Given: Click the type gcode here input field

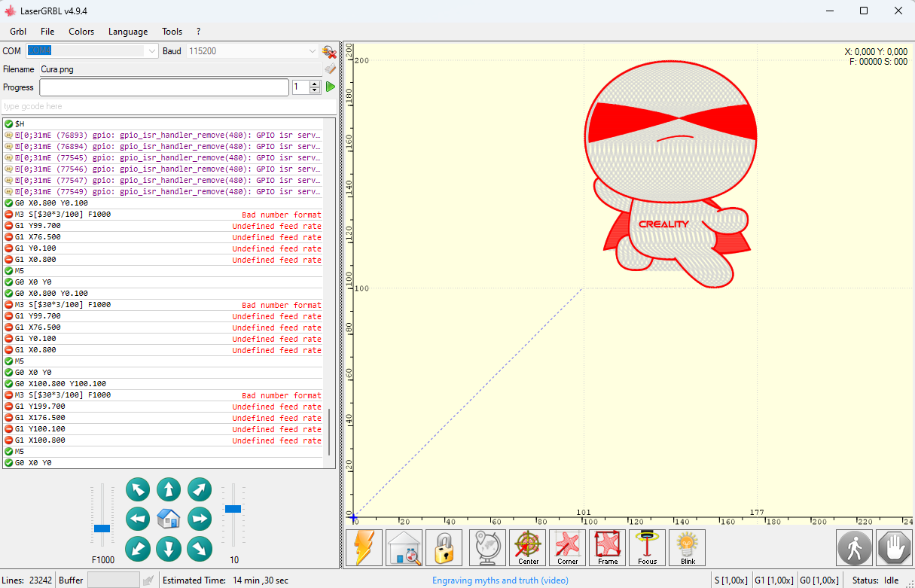Looking at the screenshot, I should [169, 107].
